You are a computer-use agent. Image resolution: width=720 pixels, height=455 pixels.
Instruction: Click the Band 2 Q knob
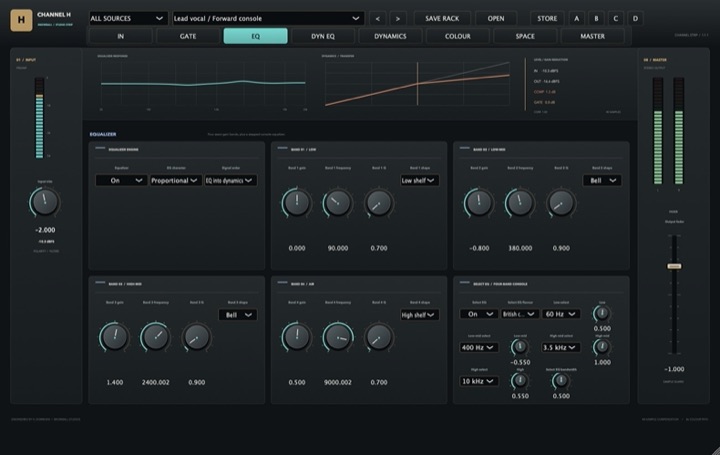tap(561, 202)
